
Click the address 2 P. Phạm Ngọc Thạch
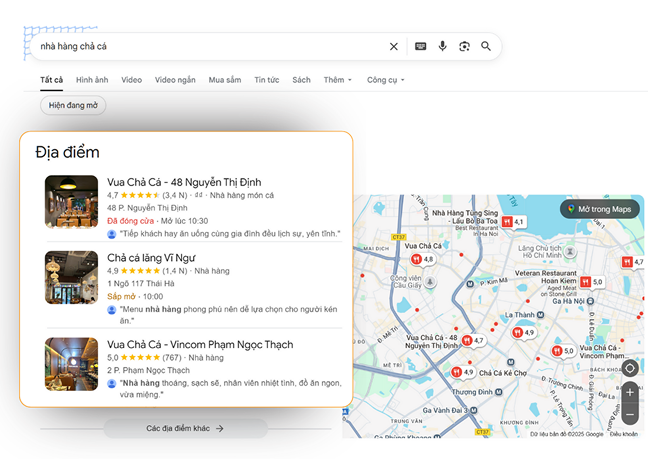tap(148, 370)
